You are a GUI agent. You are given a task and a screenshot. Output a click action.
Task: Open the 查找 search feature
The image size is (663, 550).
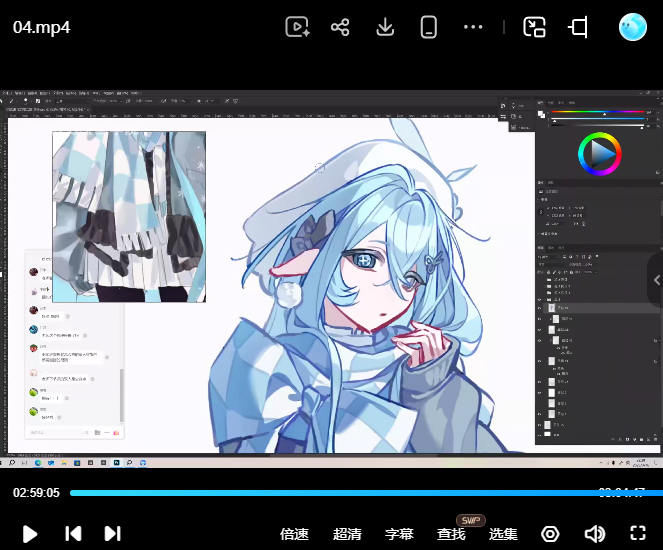[x=451, y=534]
